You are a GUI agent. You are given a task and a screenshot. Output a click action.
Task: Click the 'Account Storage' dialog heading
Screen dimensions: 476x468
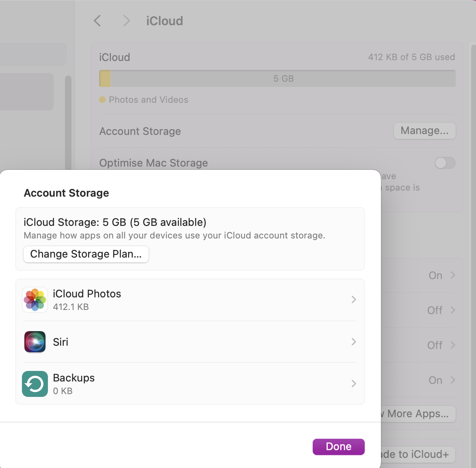pos(66,193)
